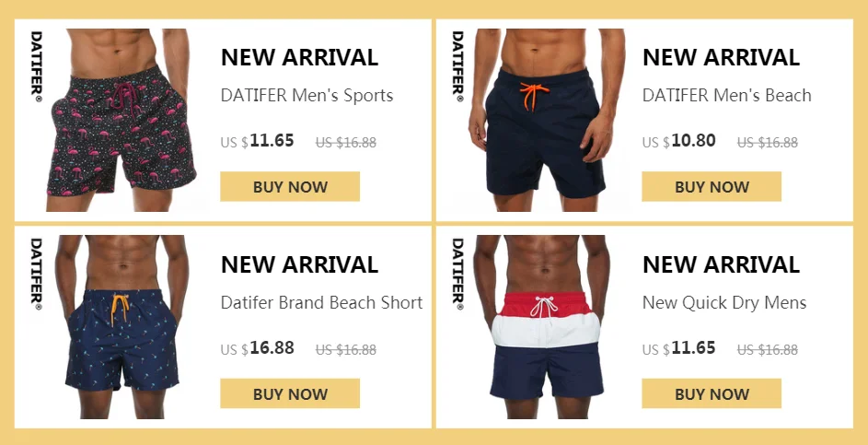Open the solid navy shorts product image
The height and width of the screenshot is (445, 868).
click(545, 120)
